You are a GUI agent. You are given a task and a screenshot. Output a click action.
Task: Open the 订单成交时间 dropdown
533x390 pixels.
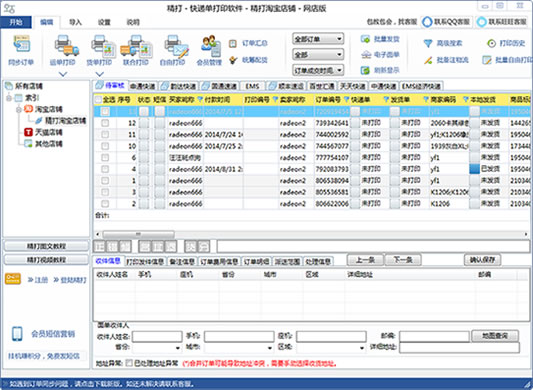(x=318, y=70)
